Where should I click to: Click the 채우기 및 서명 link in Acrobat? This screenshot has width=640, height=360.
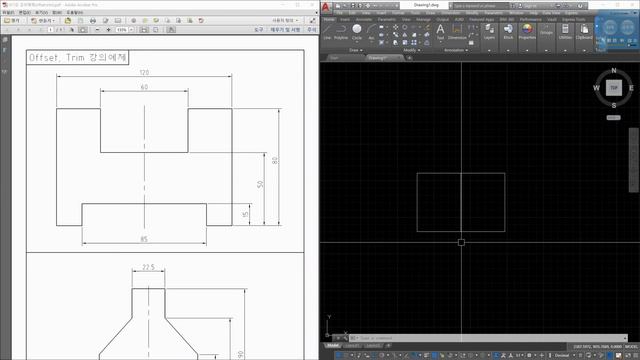click(285, 30)
